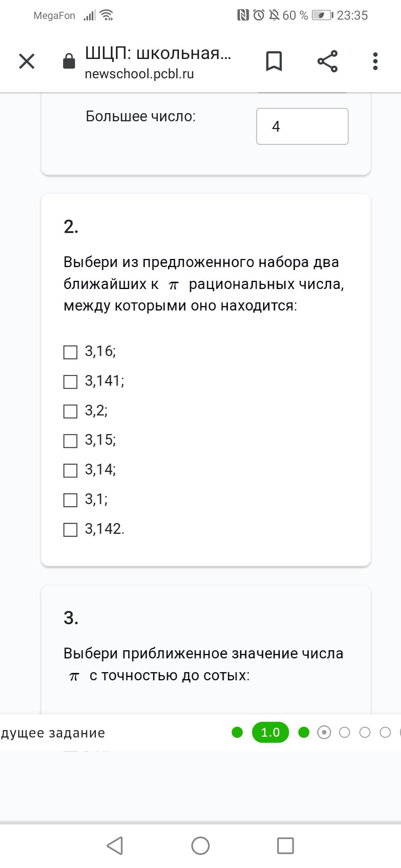Tap the padlock site security icon
The height and width of the screenshot is (868, 401).
(69, 61)
